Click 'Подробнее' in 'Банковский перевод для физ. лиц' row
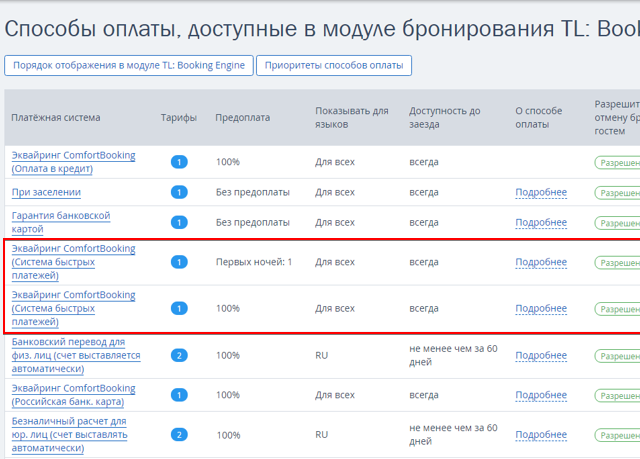Image resolution: width=640 pixels, height=459 pixels. 541,355
